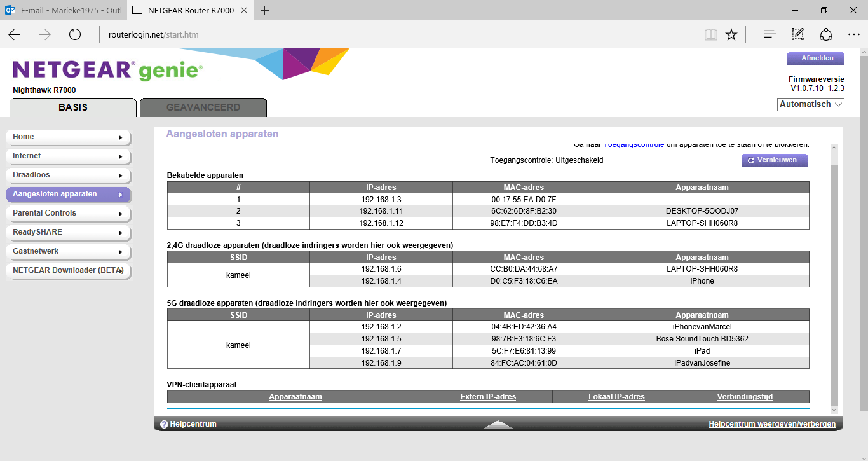The height and width of the screenshot is (461, 868).
Task: Click the Outlook icon on the first tab
Action: pos(10,11)
